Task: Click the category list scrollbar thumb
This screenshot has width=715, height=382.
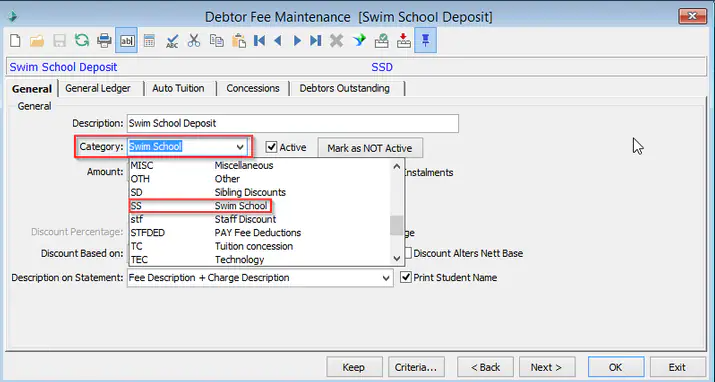Action: tap(397, 226)
